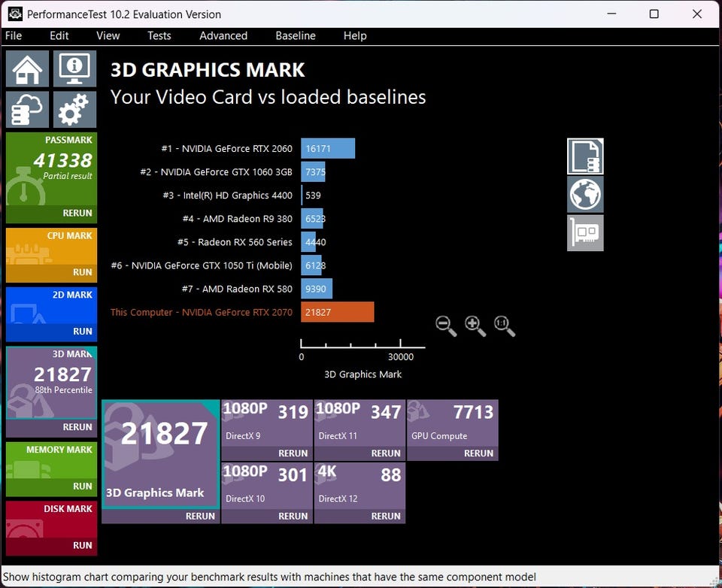Viewport: 722px width, 588px height.
Task: Select the Memory Mark tile
Action: pyautogui.click(x=52, y=460)
